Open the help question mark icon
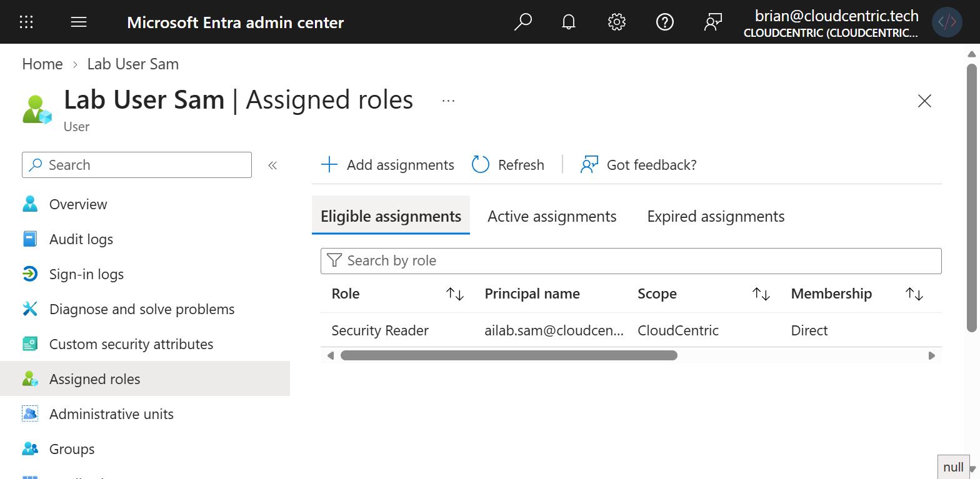This screenshot has width=980, height=479. [665, 22]
